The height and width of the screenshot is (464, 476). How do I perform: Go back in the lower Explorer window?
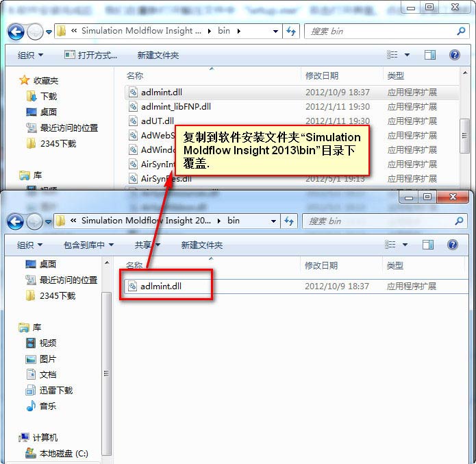[x=15, y=221]
